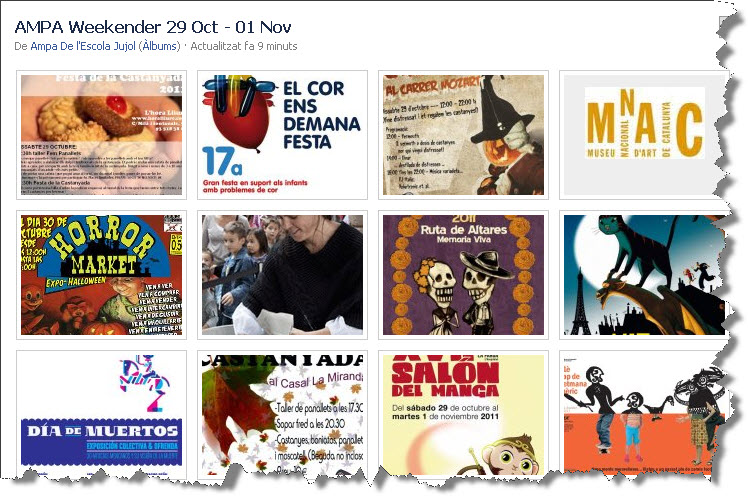Open the photo of woman and children

(x=282, y=275)
